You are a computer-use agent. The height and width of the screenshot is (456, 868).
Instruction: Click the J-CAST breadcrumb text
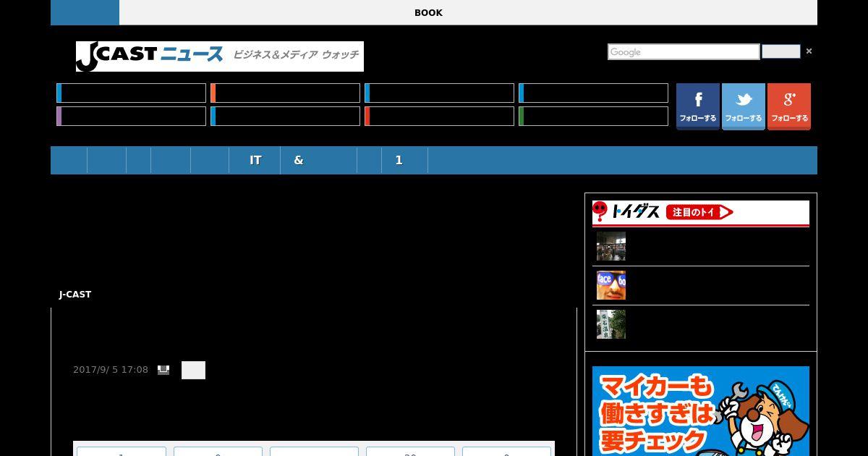[75, 294]
